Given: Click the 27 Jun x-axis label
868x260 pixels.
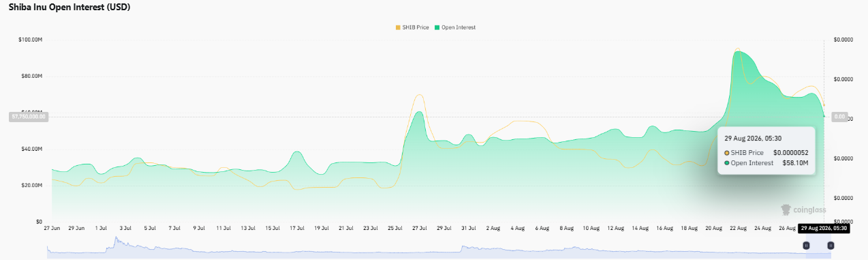Looking at the screenshot, I should [x=52, y=228].
